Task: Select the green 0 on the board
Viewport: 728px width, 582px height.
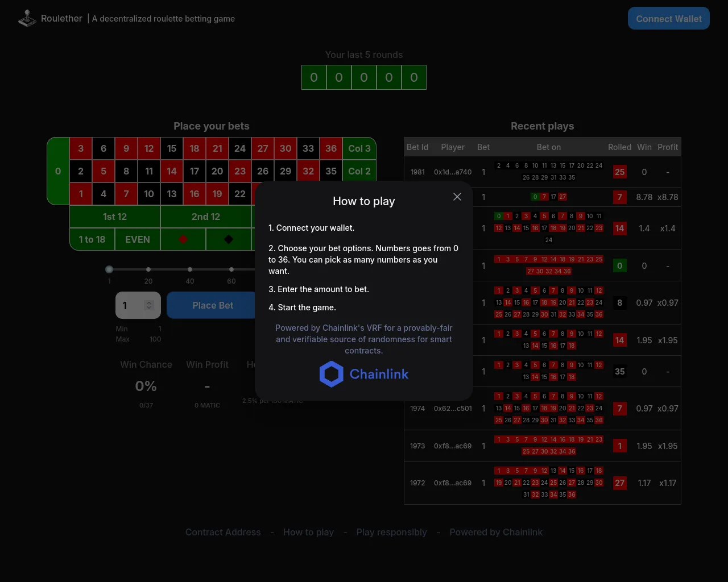Action: (x=58, y=171)
